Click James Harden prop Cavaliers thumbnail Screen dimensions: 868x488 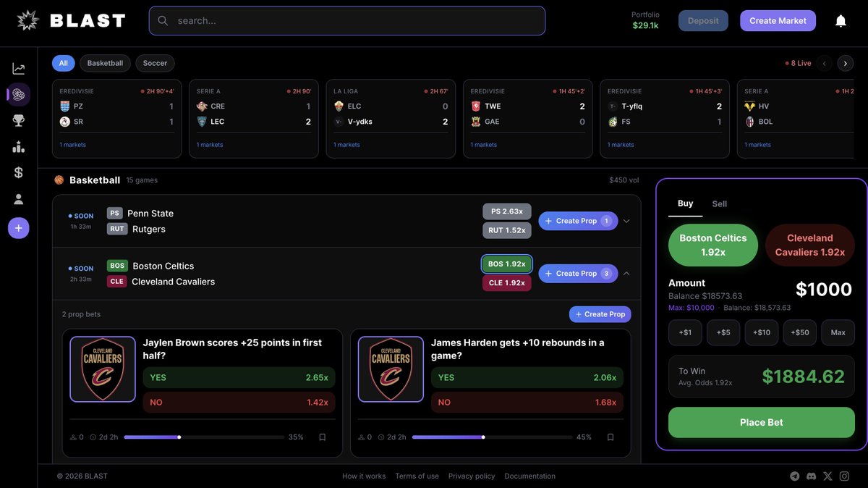pos(391,369)
